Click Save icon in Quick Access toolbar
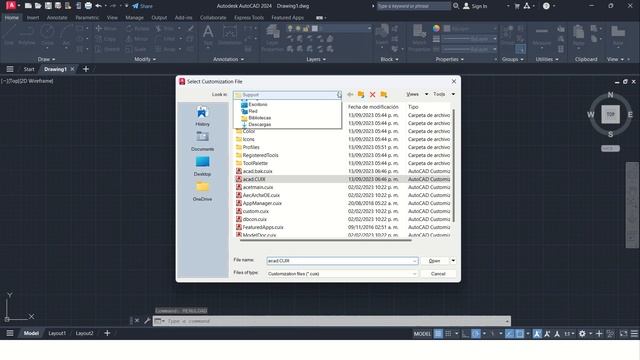The width and height of the screenshot is (640, 360). click(48, 6)
